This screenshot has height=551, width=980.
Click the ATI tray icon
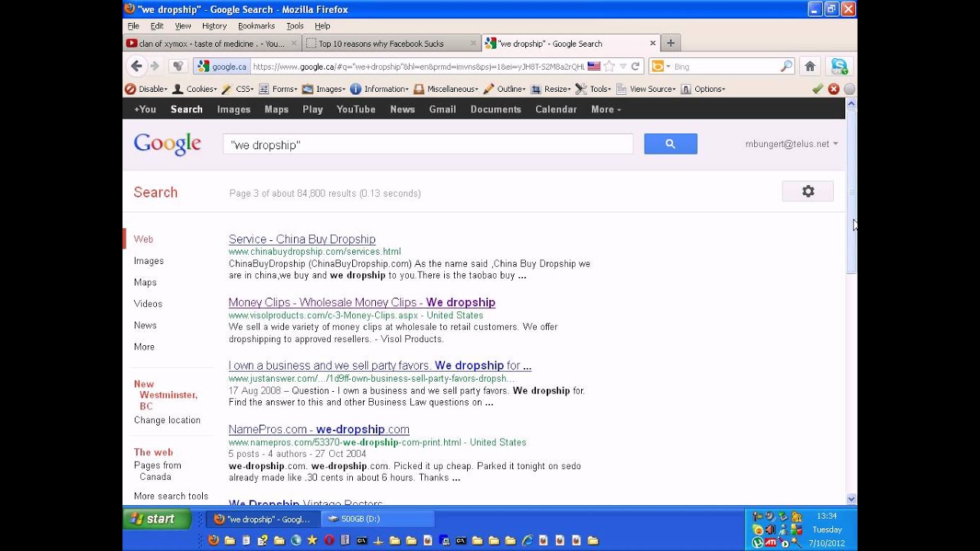coord(770,543)
